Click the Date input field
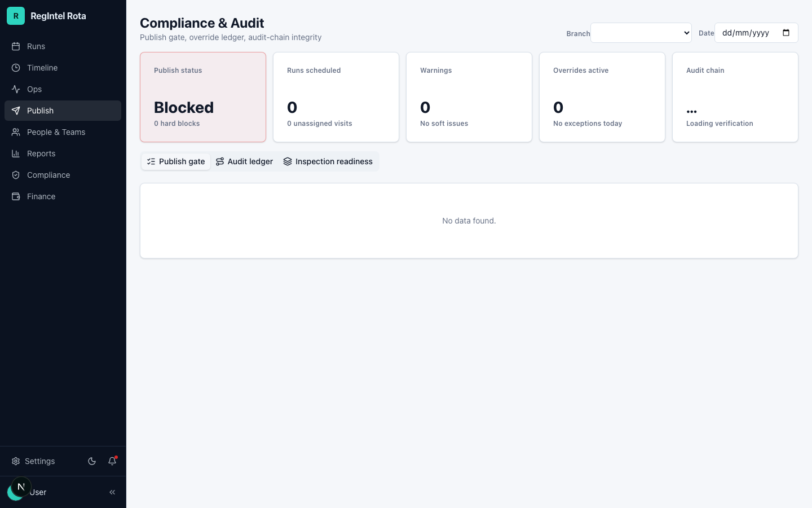 tap(756, 33)
